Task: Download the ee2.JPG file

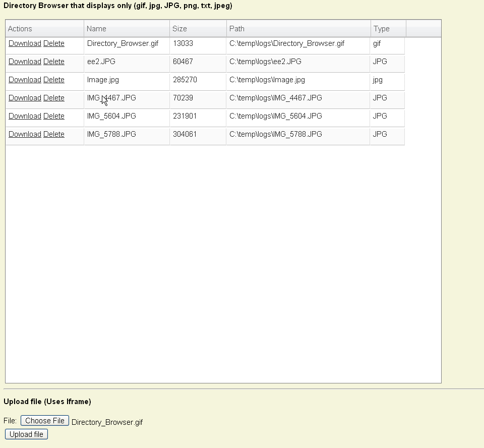Action: click(24, 62)
